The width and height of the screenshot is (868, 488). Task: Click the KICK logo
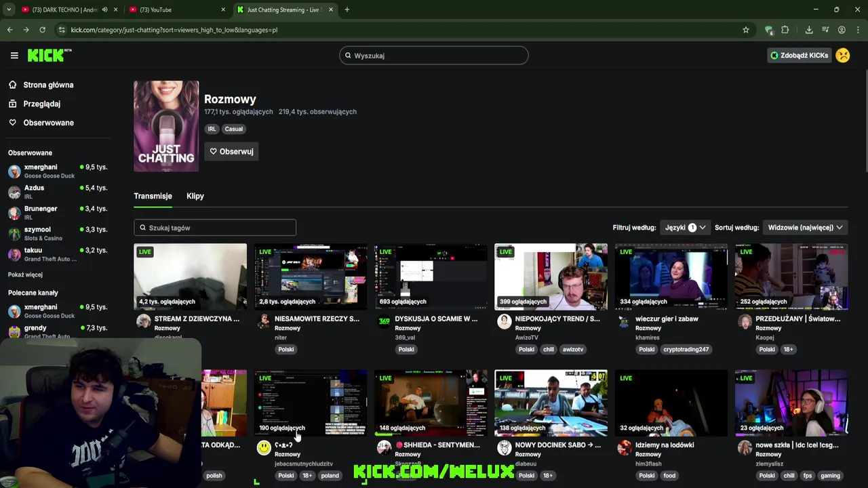[x=49, y=56]
